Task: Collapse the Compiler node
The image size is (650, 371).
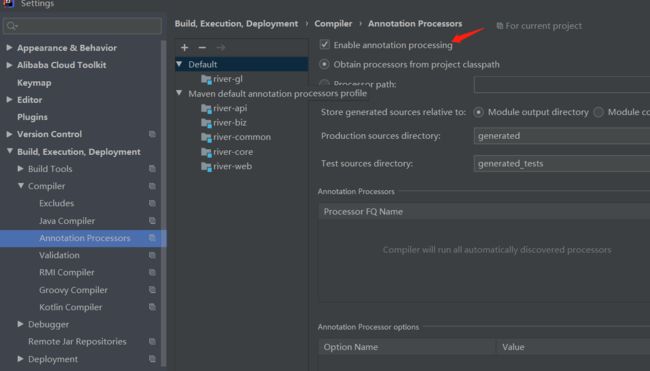Action: [20, 186]
